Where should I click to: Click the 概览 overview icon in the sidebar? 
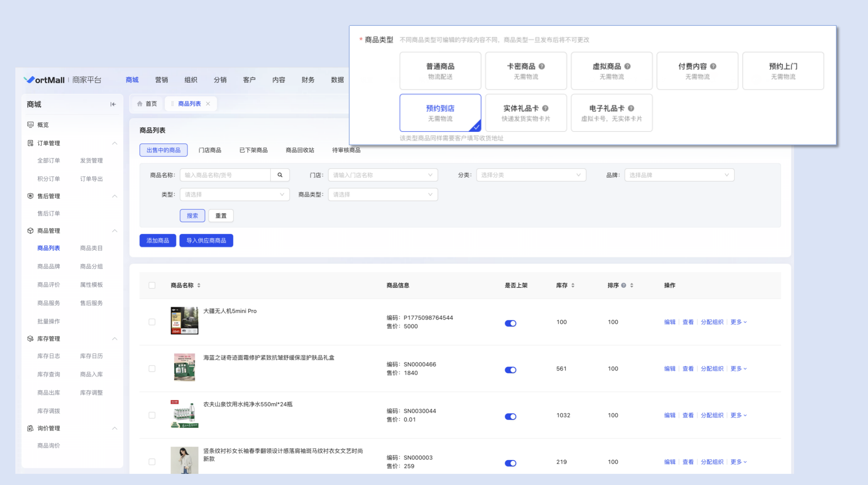pyautogui.click(x=31, y=125)
